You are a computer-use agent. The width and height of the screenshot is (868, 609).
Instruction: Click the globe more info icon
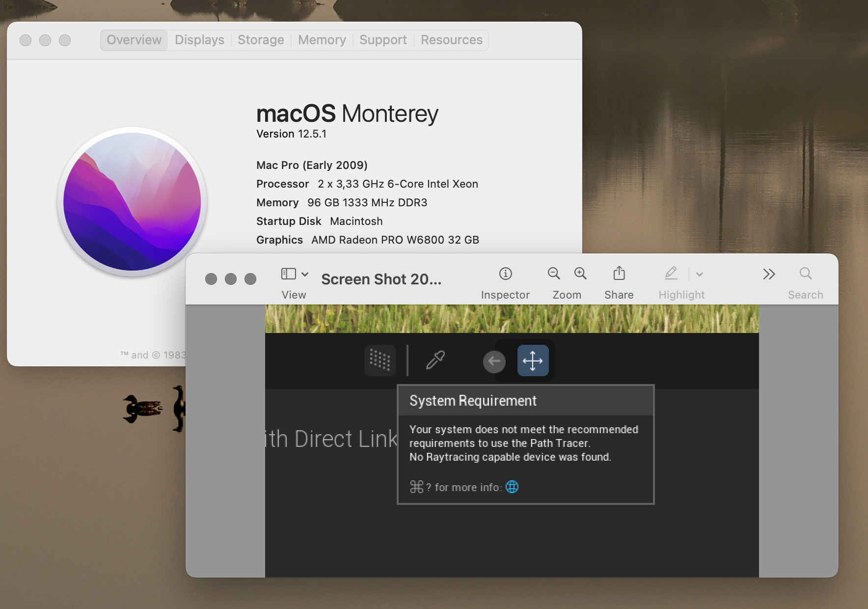pos(512,487)
